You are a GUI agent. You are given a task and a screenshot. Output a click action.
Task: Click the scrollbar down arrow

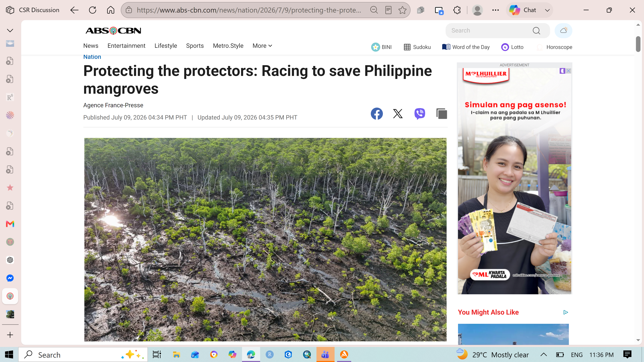point(638,340)
